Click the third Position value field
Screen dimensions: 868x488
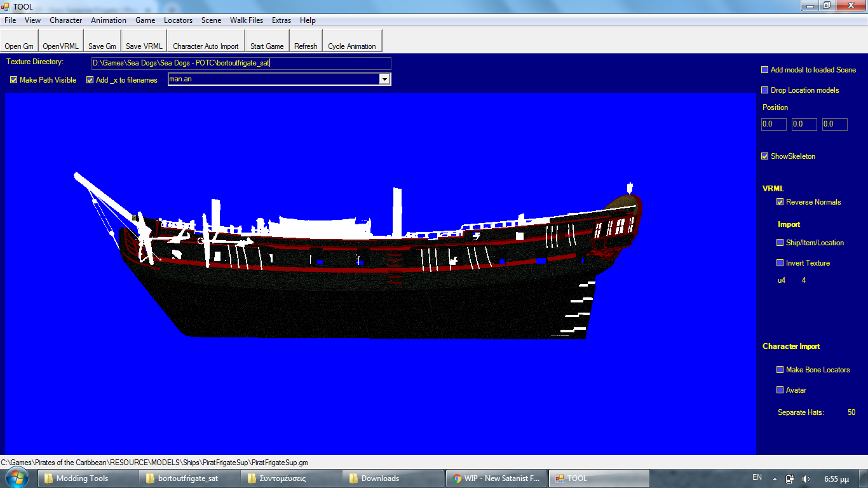coord(834,125)
